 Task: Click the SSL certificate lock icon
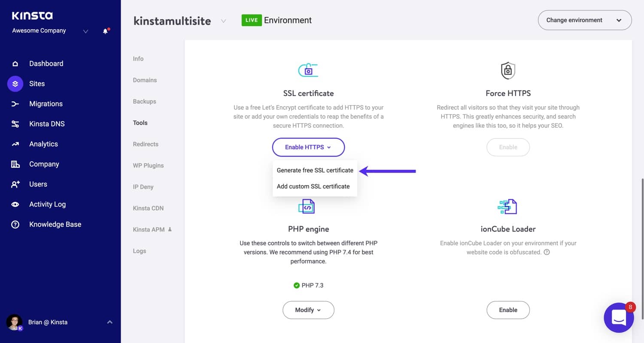point(308,70)
